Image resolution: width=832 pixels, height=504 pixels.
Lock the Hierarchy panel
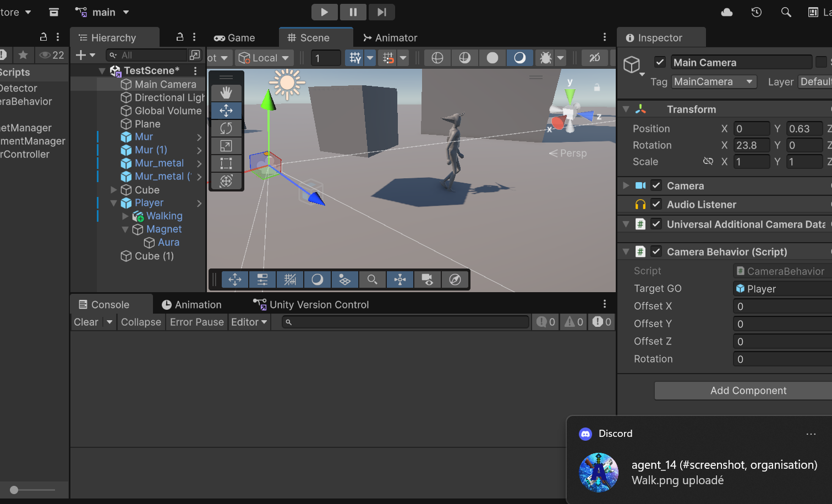(179, 37)
